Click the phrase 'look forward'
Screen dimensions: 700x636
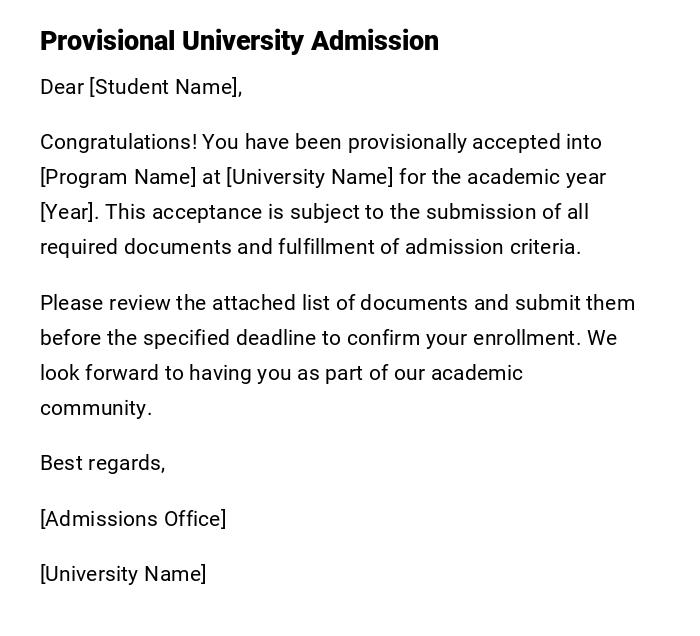click(100, 373)
